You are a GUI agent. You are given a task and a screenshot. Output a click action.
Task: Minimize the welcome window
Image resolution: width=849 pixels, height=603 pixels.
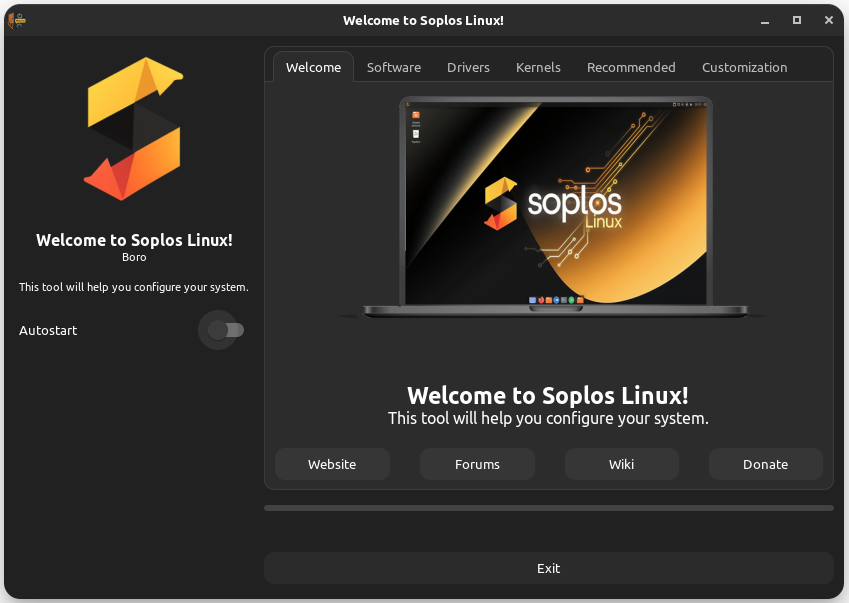click(x=764, y=19)
